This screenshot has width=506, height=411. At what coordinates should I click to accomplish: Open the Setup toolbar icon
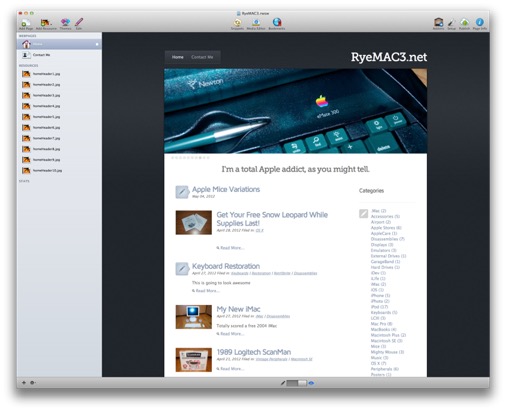[451, 23]
